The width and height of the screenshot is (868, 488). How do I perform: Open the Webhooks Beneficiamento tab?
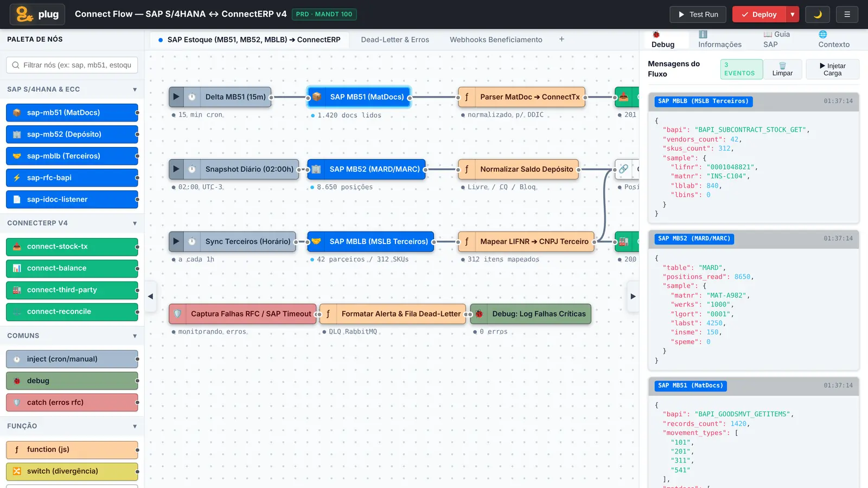pos(496,40)
